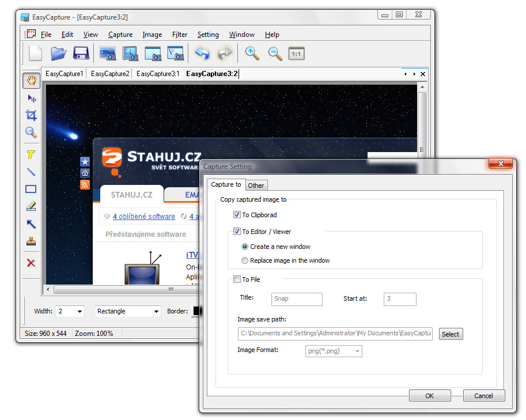526x420 pixels.
Task: Click the New document icon in toolbar
Action: 36,54
